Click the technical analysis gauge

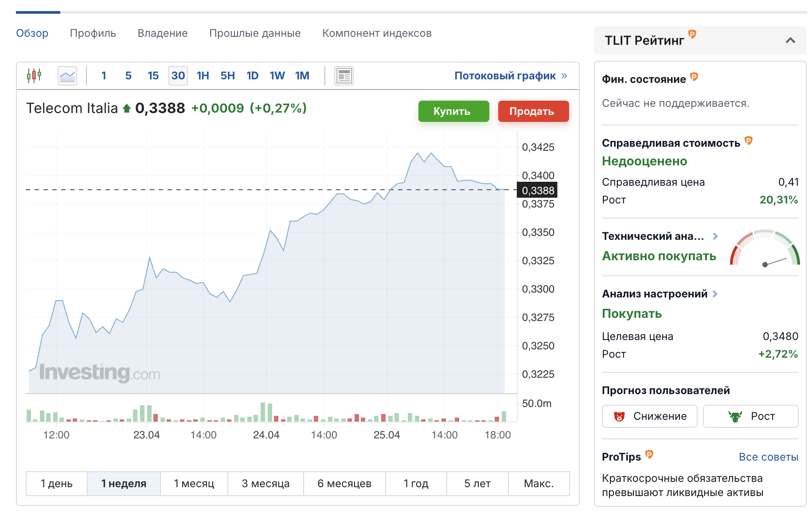[765, 248]
